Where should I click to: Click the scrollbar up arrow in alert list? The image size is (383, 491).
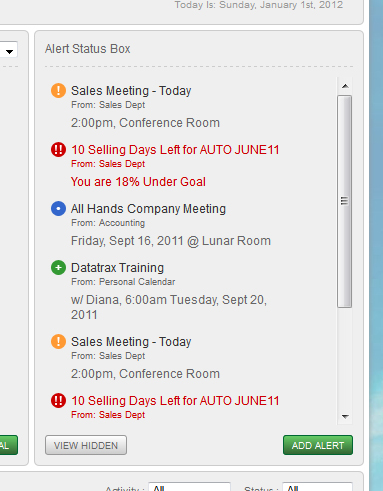pos(345,86)
